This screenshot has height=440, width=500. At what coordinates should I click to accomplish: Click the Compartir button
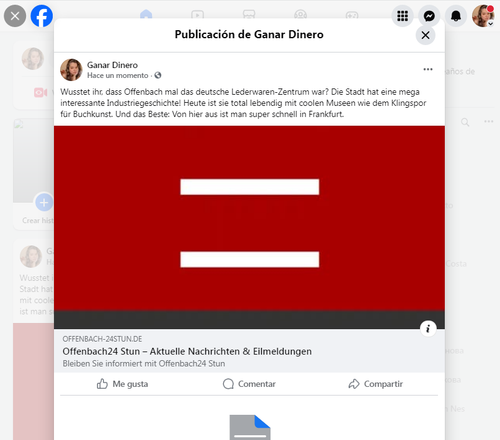[376, 384]
